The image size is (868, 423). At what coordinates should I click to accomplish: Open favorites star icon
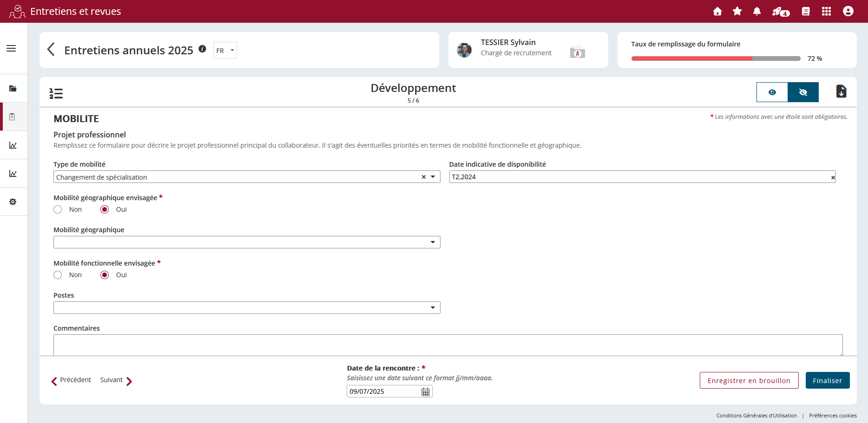click(x=737, y=12)
